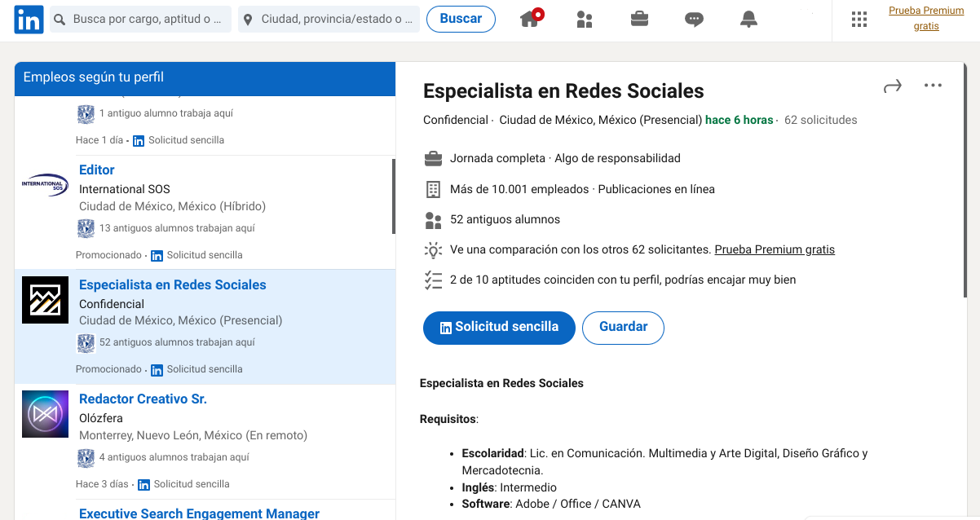
Task: Open the products grid icon
Action: coord(859,19)
